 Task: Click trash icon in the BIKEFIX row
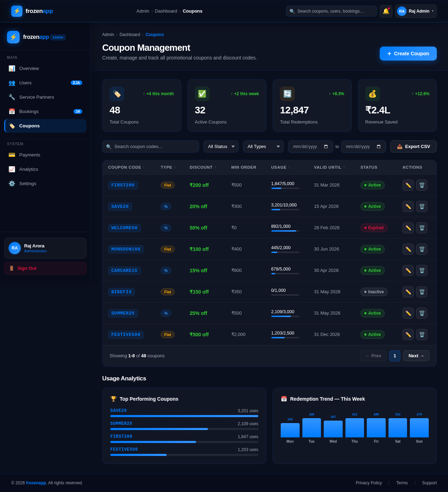pyautogui.click(x=421, y=292)
